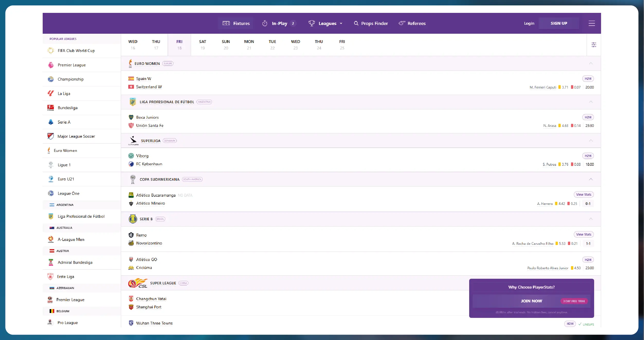Switch to the SAT 19 date tab
644x340 pixels.
tap(202, 45)
